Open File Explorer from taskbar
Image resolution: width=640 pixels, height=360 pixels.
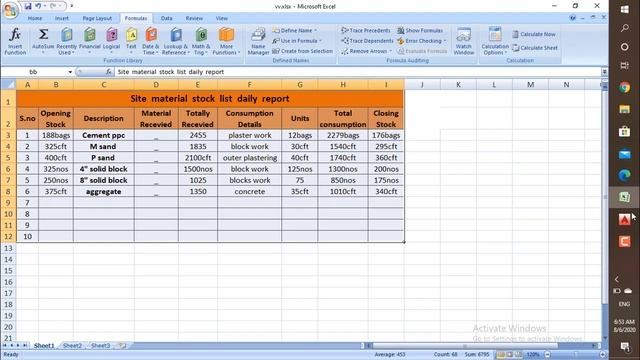624,109
